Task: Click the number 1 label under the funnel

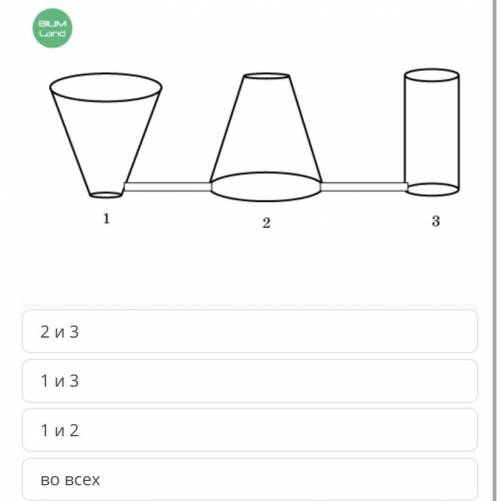Action: [x=106, y=219]
